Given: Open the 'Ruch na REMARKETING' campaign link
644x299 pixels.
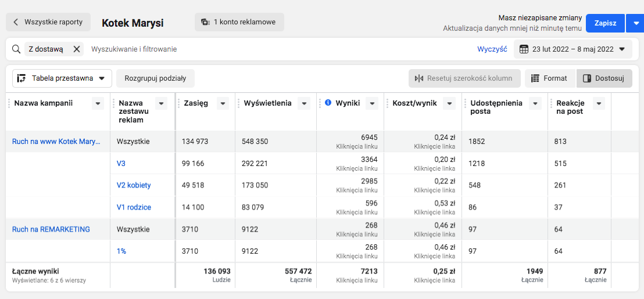Looking at the screenshot, I should point(51,229).
